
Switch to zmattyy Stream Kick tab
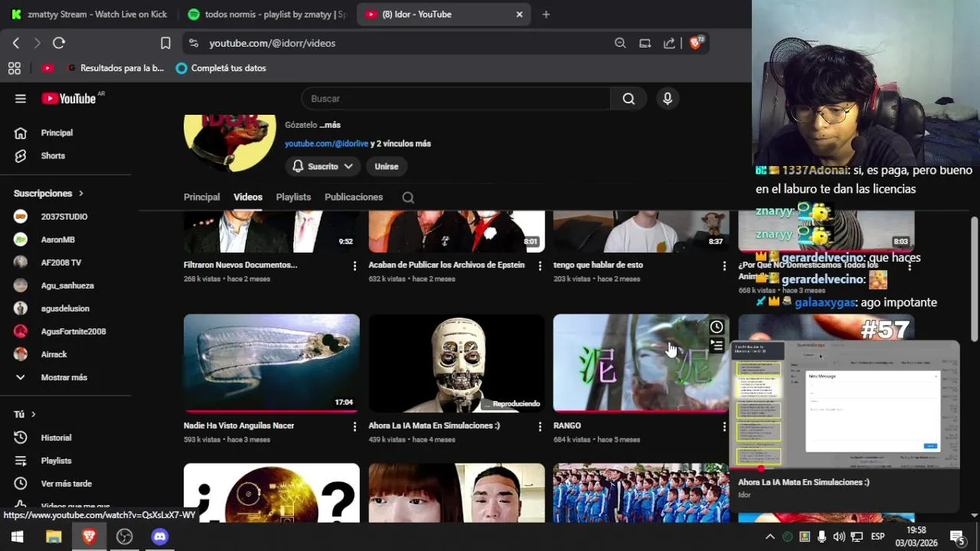(x=89, y=14)
